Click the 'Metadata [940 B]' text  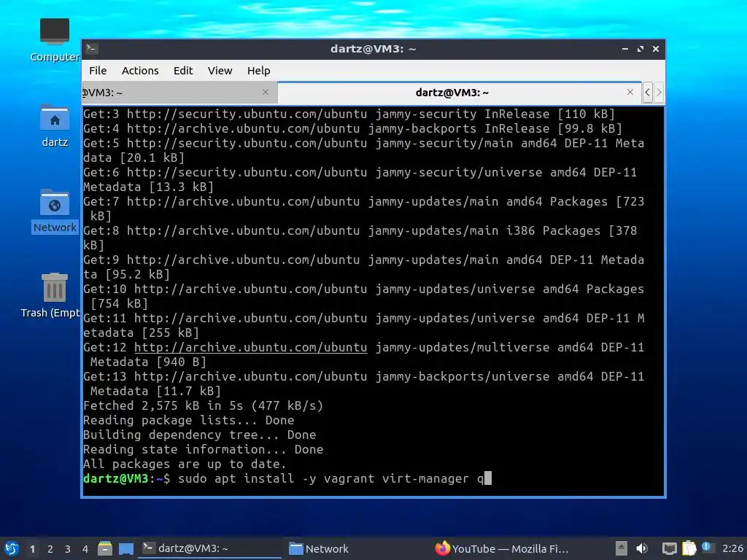[148, 362]
